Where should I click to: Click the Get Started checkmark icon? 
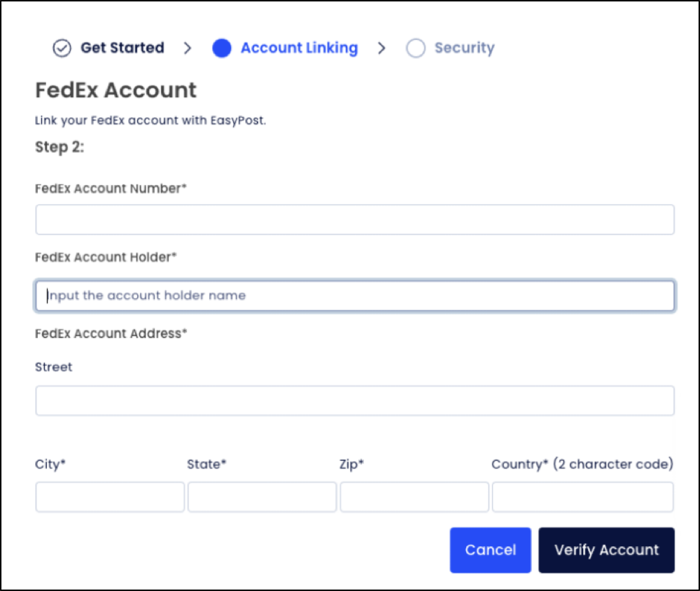(62, 48)
